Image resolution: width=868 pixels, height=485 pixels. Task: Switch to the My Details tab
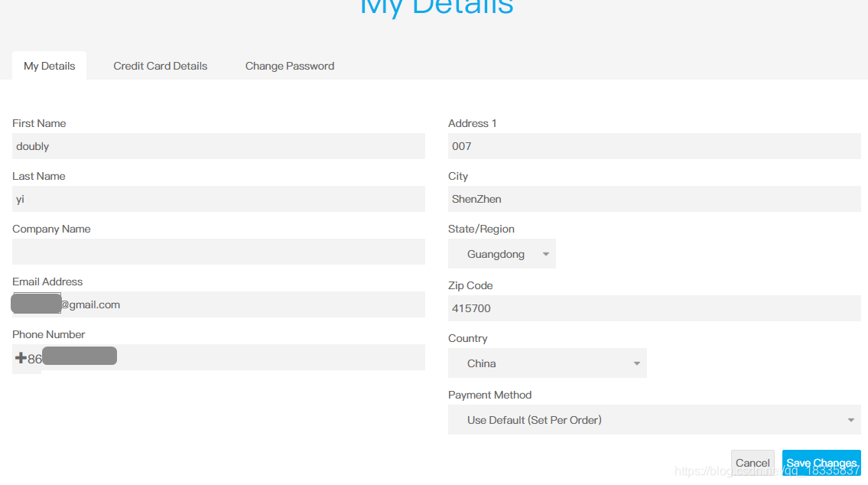[x=49, y=66]
